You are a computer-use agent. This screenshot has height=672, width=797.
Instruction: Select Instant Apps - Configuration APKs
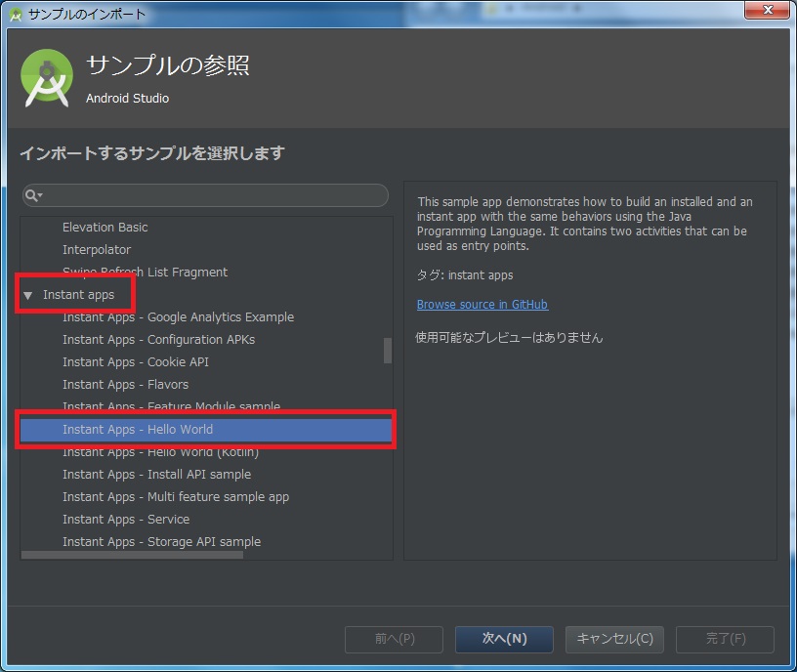[158, 340]
